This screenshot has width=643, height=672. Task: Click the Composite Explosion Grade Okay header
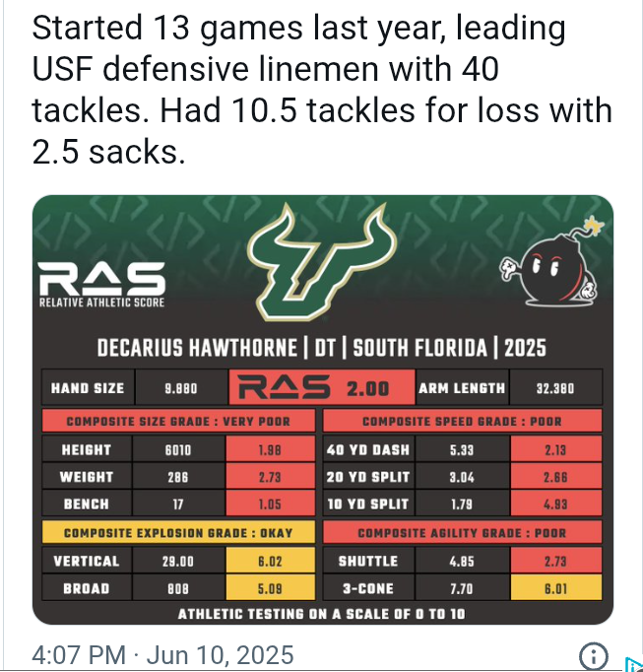pyautogui.click(x=178, y=532)
